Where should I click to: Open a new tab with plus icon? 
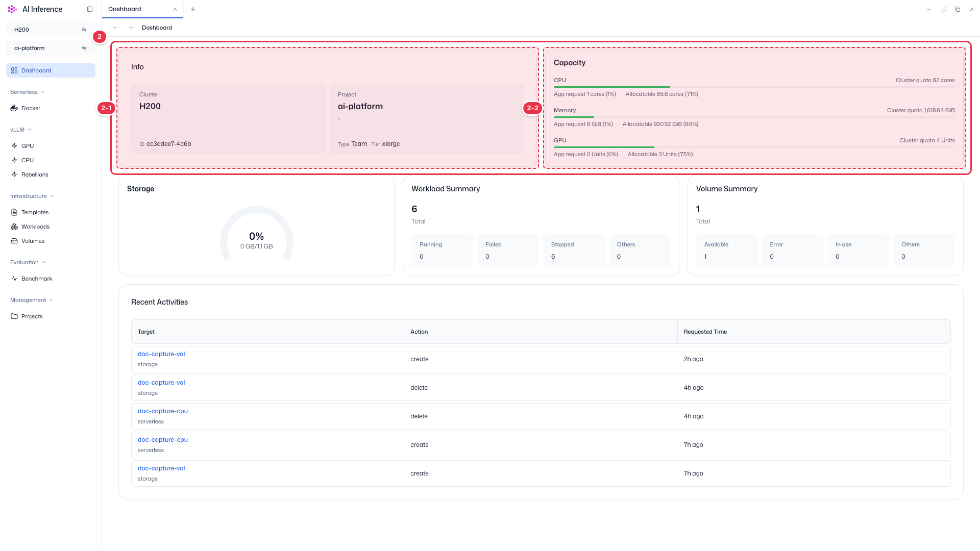pyautogui.click(x=193, y=9)
